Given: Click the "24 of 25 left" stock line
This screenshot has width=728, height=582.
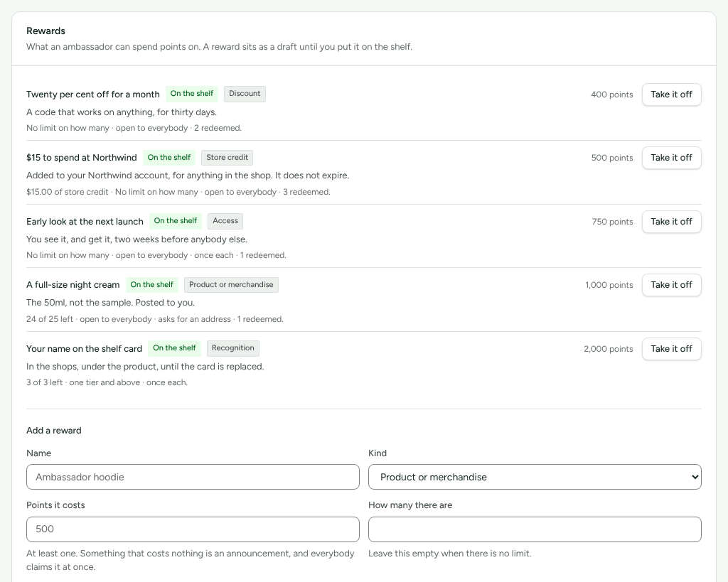Looking at the screenshot, I should (x=50, y=319).
